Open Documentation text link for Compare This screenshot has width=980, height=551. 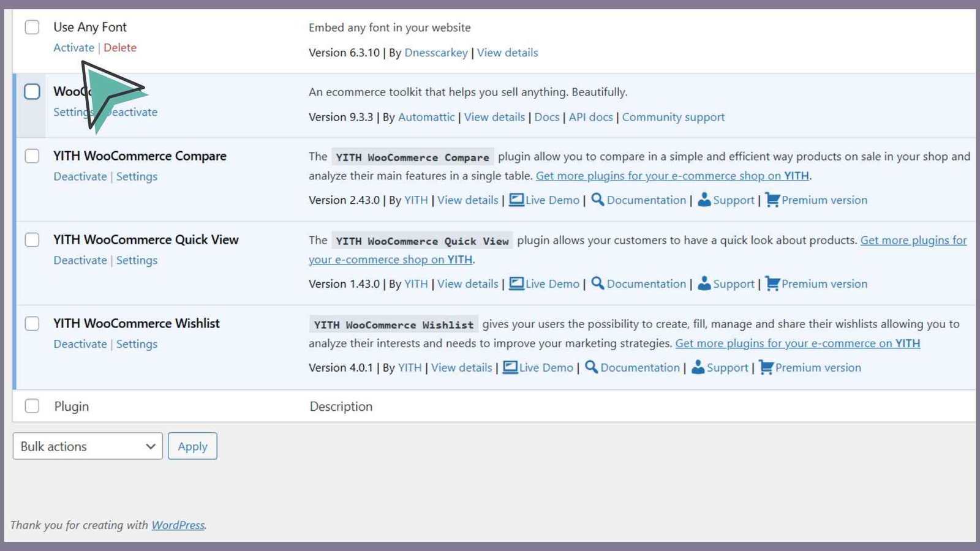coord(646,200)
